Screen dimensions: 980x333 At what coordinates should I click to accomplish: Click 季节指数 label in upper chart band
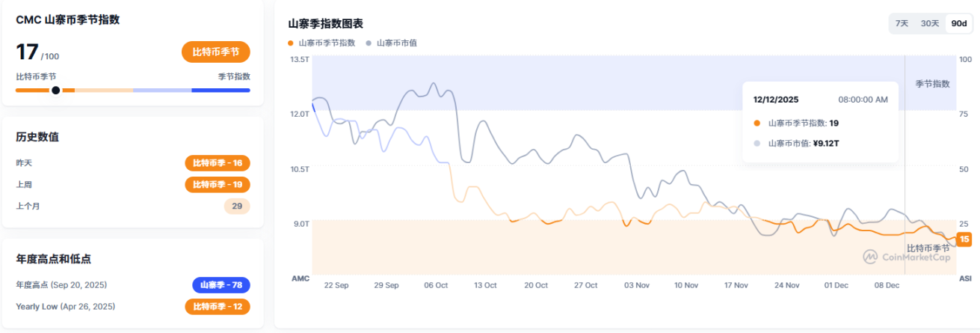pyautogui.click(x=932, y=84)
